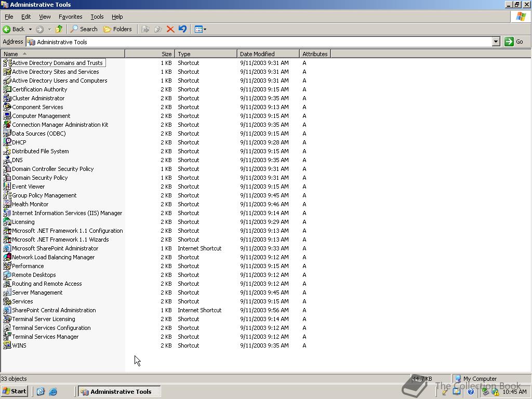Click the Active Directory Users and Computers icon
532x399 pixels.
[x=7, y=81]
